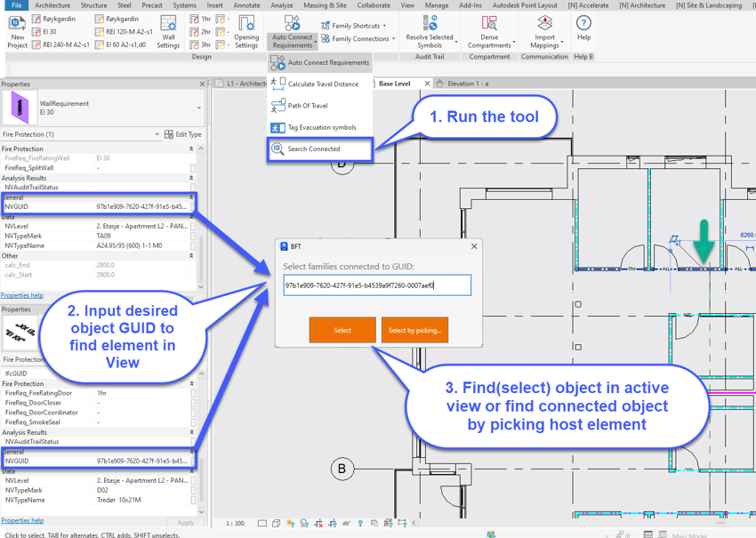Image resolution: width=756 pixels, height=538 pixels.
Task: Click Select by picking... button
Action: click(x=414, y=330)
